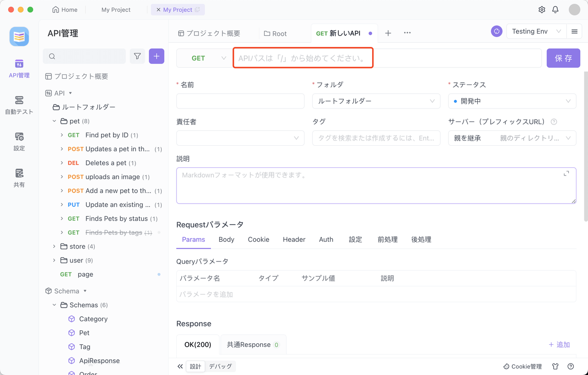Expand the user folder
Image resolution: width=588 pixels, height=375 pixels.
(54, 260)
